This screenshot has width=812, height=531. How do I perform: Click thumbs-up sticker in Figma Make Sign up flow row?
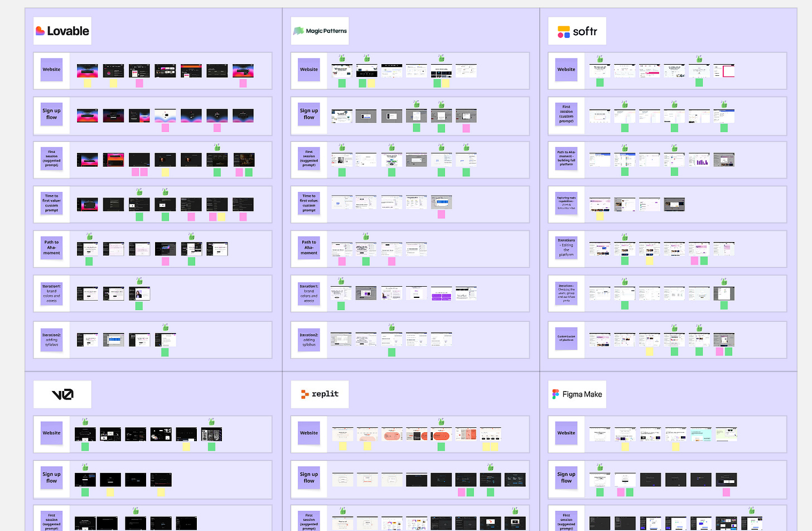click(600, 467)
